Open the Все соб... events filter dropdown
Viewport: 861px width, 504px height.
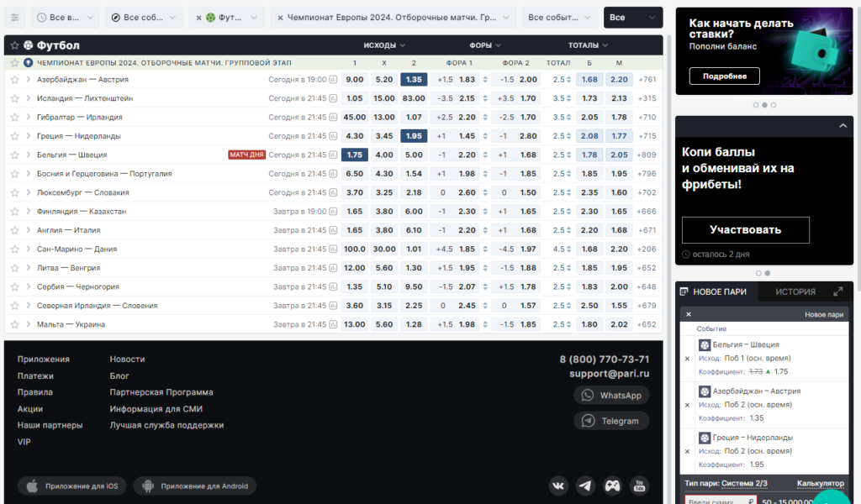tap(144, 18)
